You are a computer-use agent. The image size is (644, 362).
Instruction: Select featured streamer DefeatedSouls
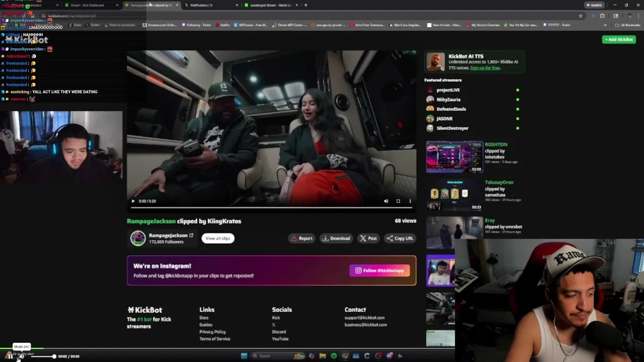(x=451, y=109)
